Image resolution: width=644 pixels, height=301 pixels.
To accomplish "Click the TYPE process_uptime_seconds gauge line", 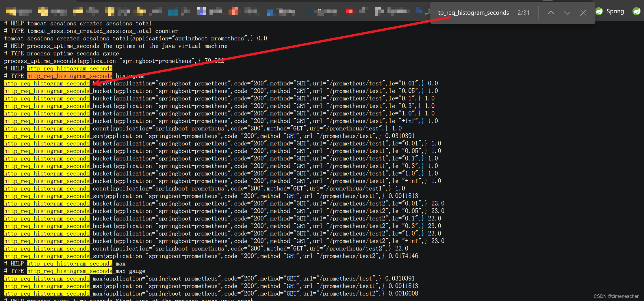I will 61,53.
